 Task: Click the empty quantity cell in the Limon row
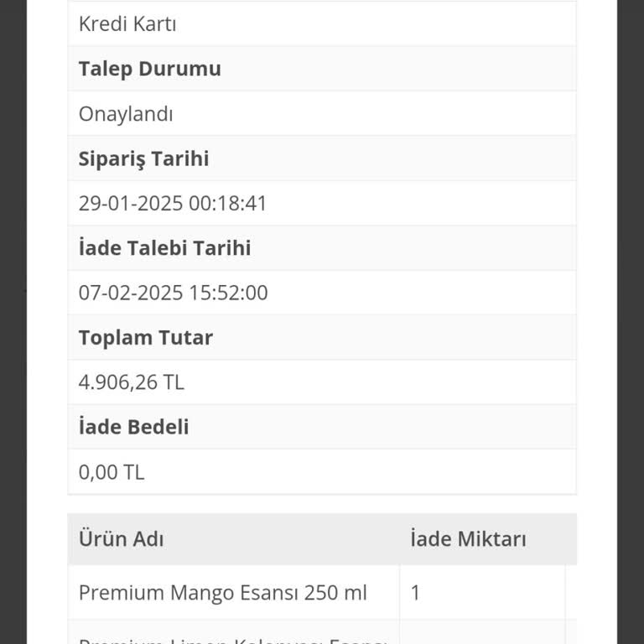coord(482,634)
